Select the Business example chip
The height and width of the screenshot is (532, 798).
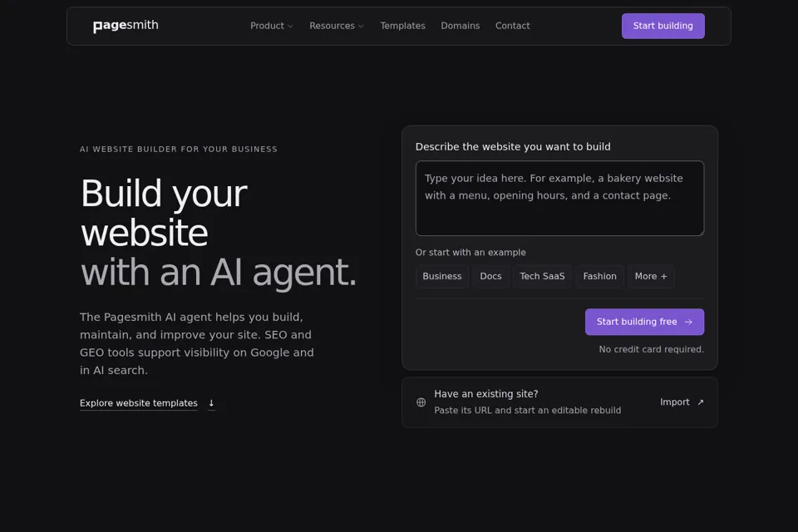pyautogui.click(x=441, y=277)
